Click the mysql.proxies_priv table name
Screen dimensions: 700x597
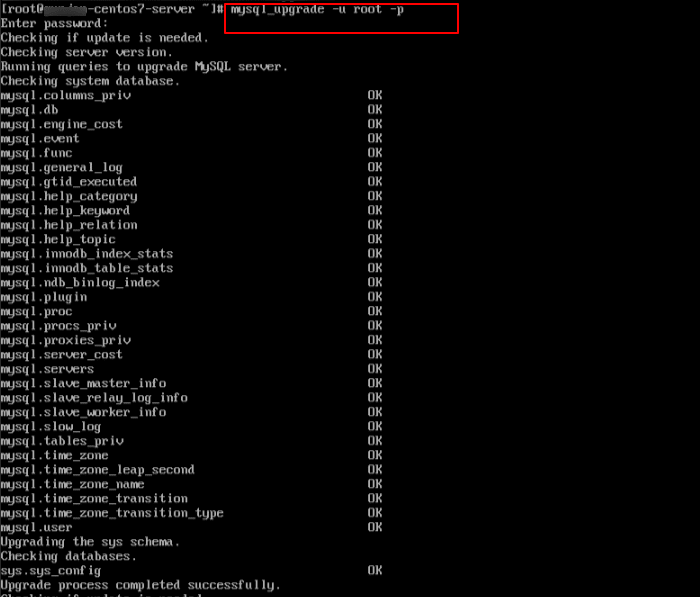(x=66, y=340)
